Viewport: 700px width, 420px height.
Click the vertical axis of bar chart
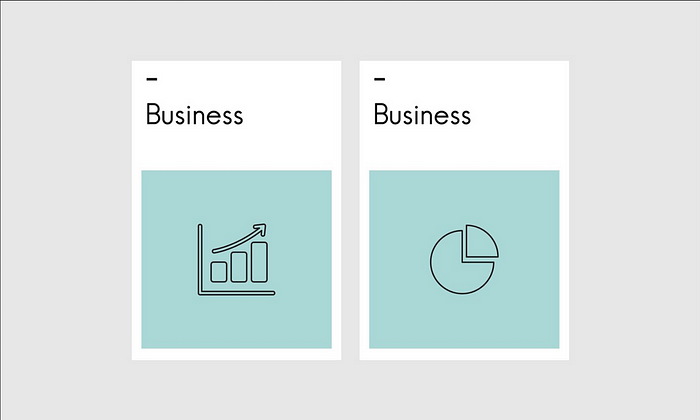coord(201,258)
